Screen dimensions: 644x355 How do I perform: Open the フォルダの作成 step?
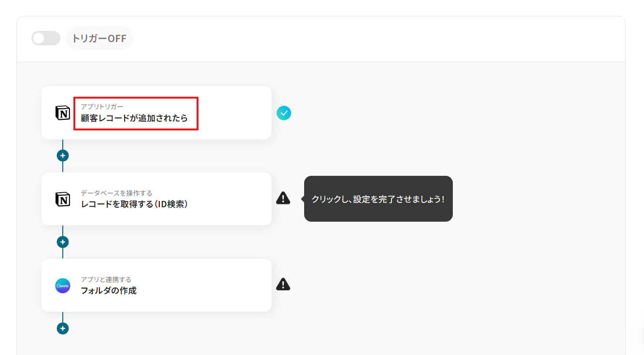156,285
